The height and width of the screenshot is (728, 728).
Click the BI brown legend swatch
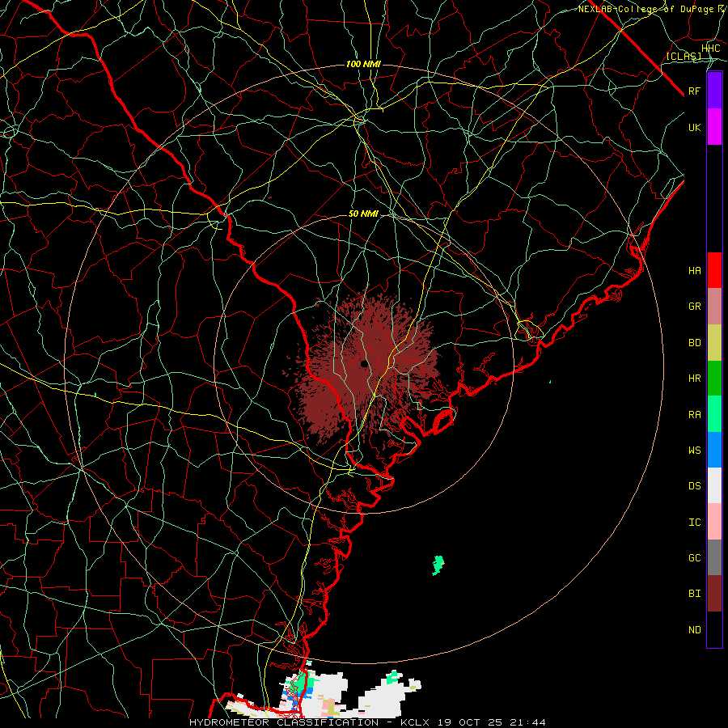[714, 594]
